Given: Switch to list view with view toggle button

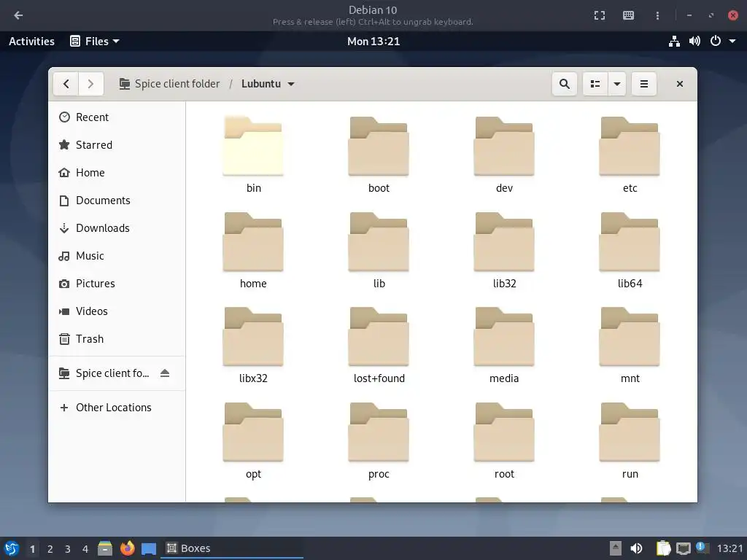Looking at the screenshot, I should tap(595, 84).
